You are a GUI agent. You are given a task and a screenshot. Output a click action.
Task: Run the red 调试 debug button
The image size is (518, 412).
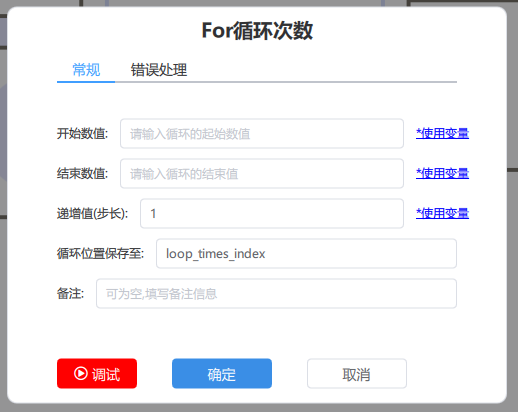click(97, 373)
